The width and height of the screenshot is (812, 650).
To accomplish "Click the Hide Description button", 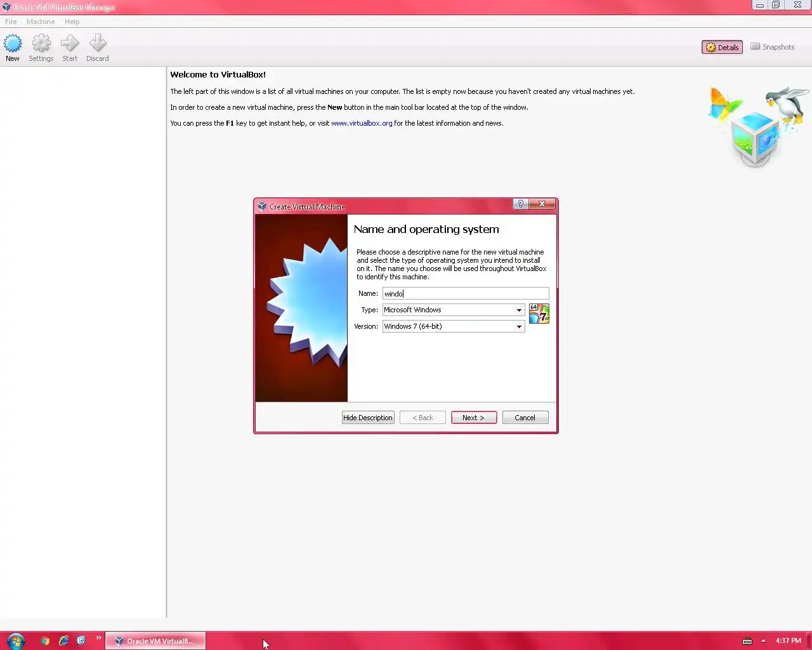I will point(368,418).
